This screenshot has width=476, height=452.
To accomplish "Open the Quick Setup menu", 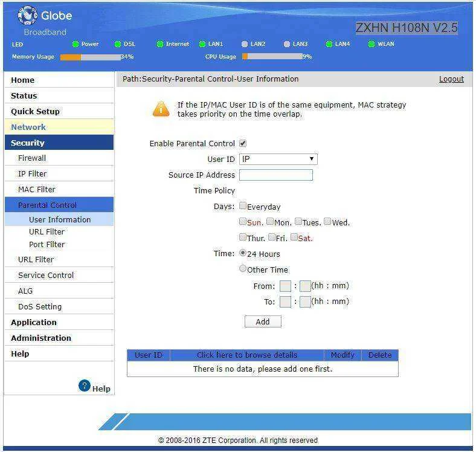I will 59,111.
